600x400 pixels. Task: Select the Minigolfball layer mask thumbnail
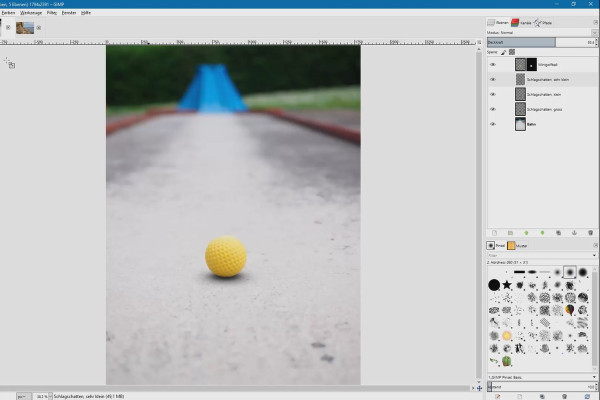pos(532,65)
